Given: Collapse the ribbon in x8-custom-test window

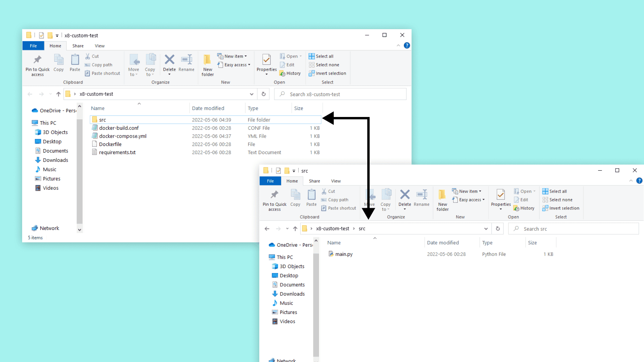Looking at the screenshot, I should tap(398, 46).
